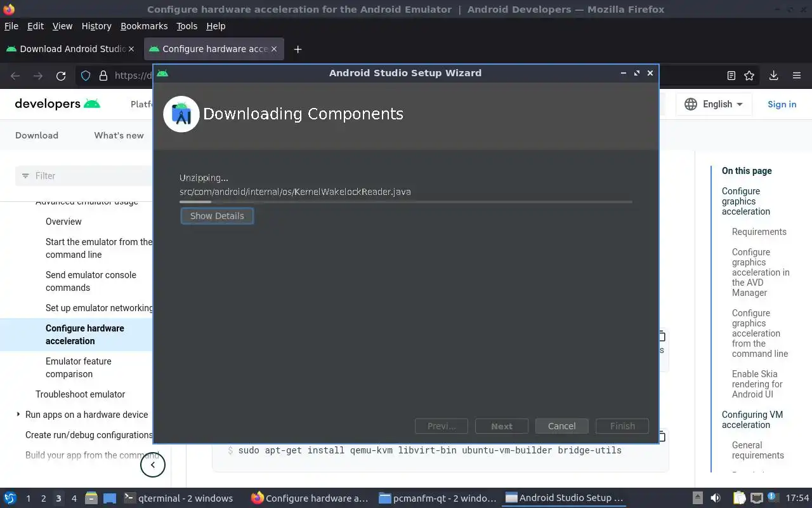Jump to Enable Skia rendering section

pos(757,384)
